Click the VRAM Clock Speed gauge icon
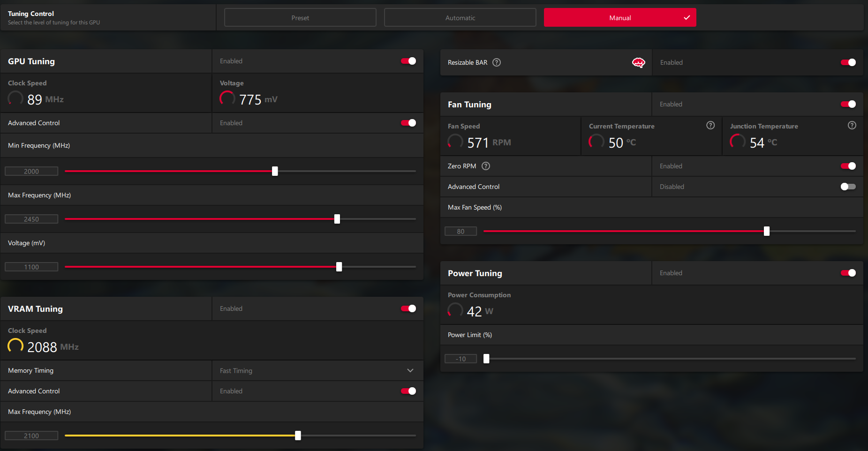Viewport: 868px width, 451px height. pyautogui.click(x=15, y=346)
